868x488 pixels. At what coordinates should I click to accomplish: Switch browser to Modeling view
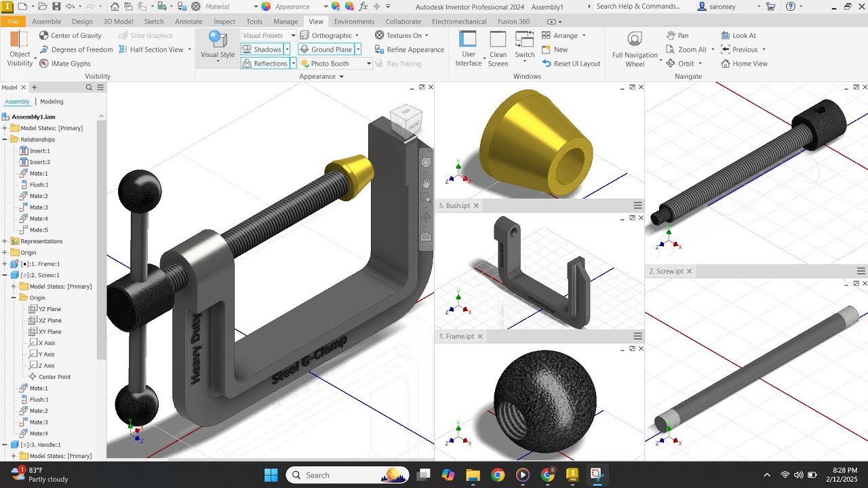[52, 102]
